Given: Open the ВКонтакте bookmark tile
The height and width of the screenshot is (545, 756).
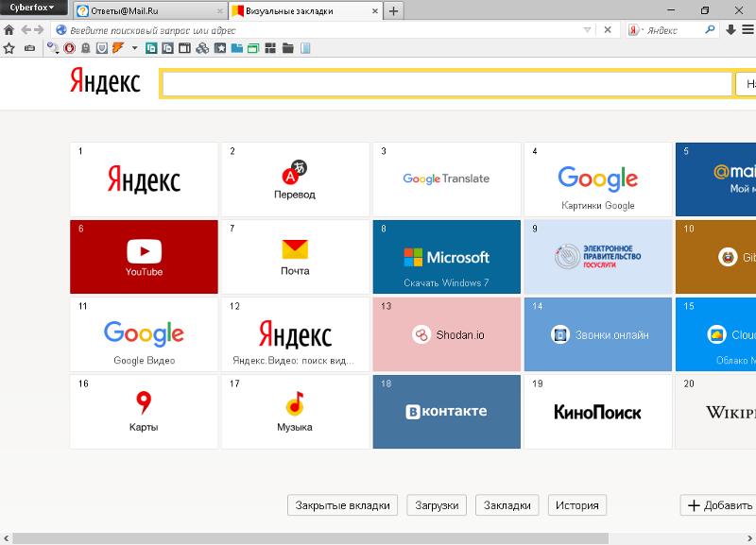Looking at the screenshot, I should tap(446, 412).
